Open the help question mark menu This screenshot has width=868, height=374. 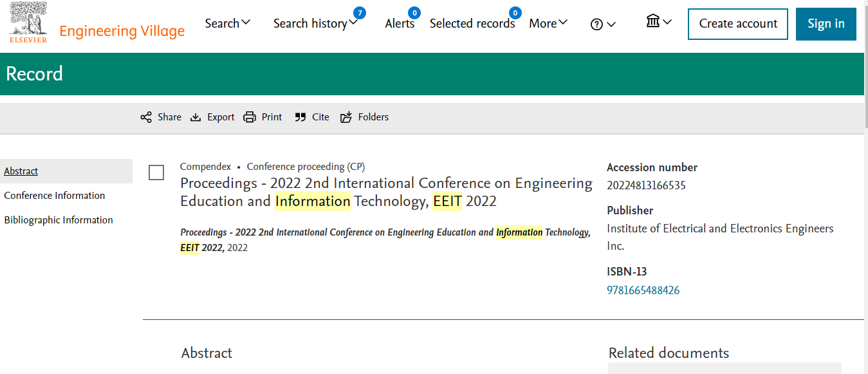tap(603, 24)
